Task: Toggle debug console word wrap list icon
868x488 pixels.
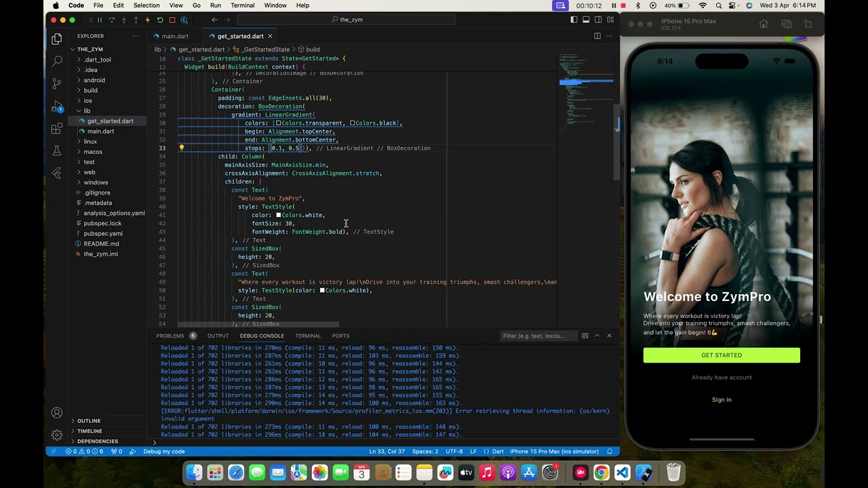Action: click(x=585, y=335)
